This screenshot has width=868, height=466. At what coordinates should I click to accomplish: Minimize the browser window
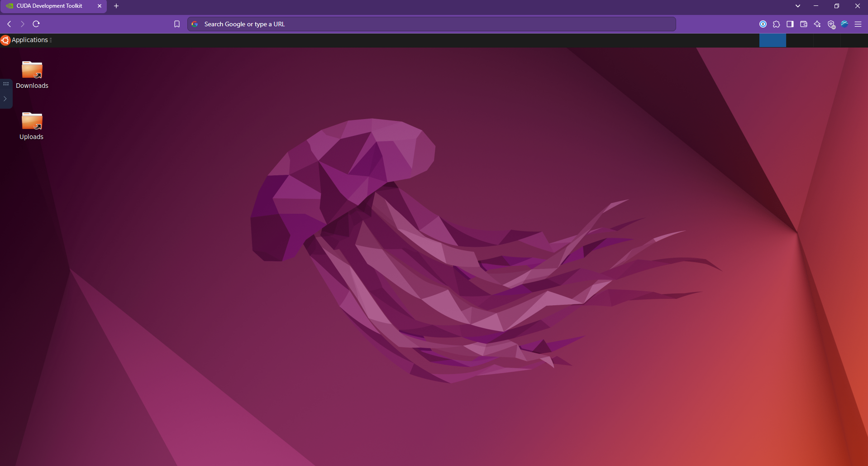pos(816,6)
